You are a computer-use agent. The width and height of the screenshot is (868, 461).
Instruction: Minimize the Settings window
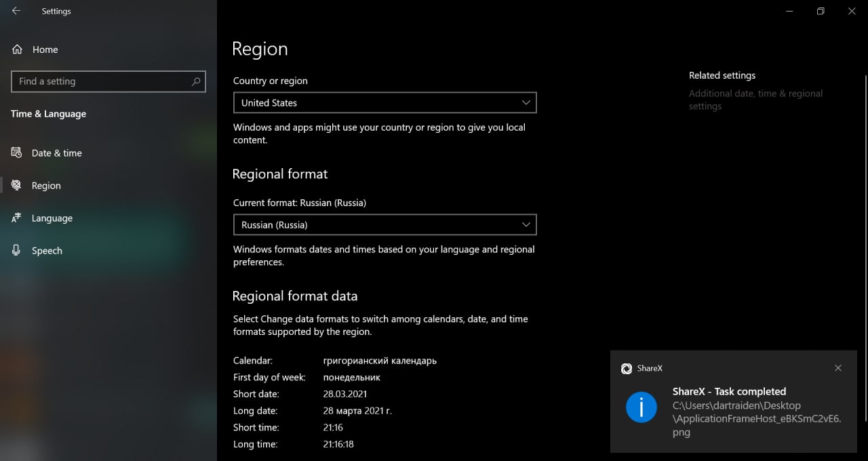789,11
